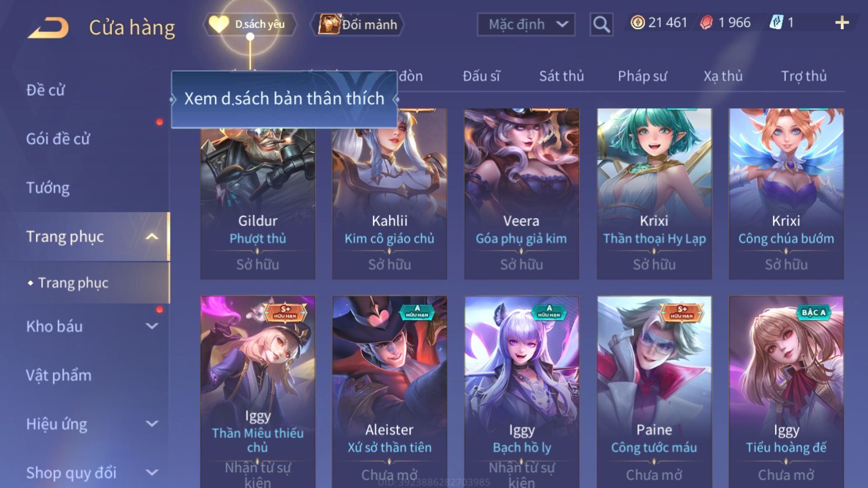
Task: Open the Đổi mảnh chest icon
Action: 329,24
